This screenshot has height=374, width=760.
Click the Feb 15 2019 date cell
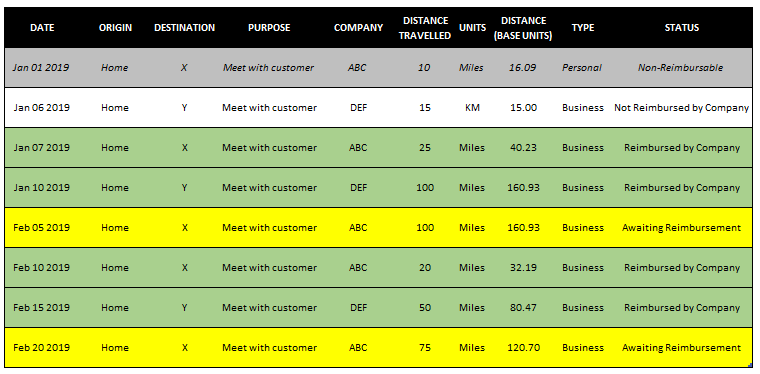point(41,308)
